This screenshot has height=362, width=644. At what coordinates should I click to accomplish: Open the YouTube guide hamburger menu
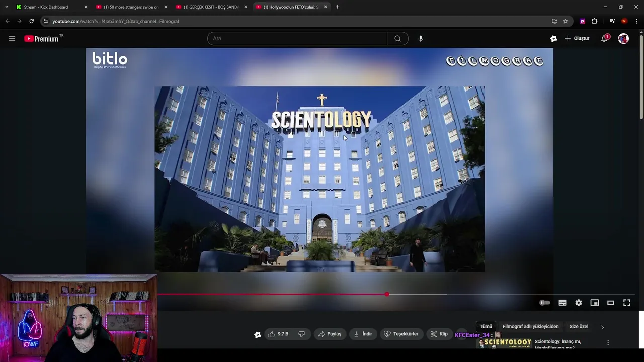[12, 38]
